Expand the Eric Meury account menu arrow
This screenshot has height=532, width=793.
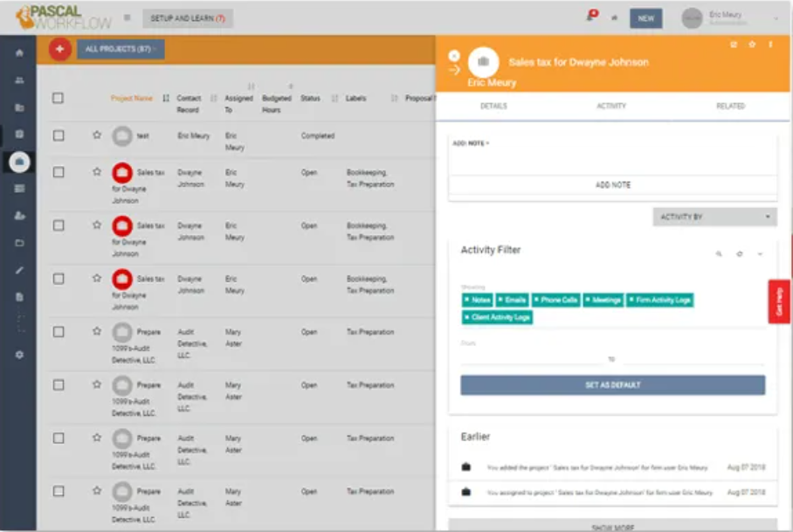coord(776,18)
